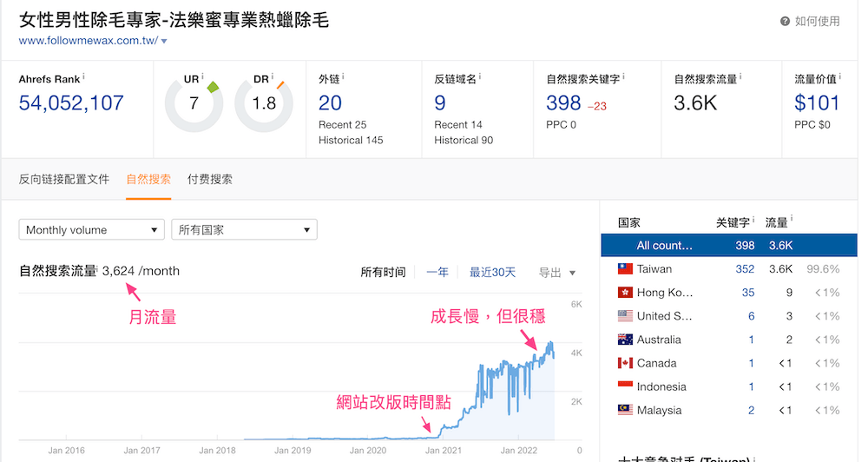868x462 pixels.
Task: Open the 所有国家 country dropdown
Action: pos(244,230)
